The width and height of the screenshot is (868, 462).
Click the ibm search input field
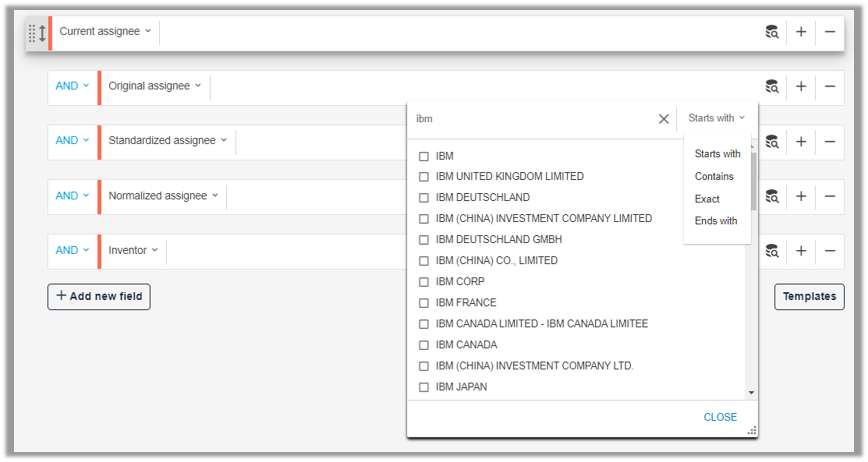[x=532, y=119]
